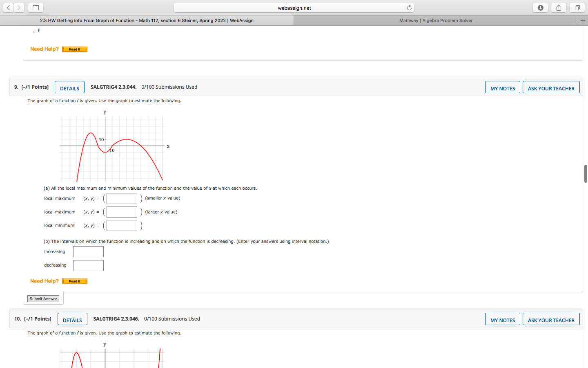Submit Answer for question 9
Screen dimensions: 588x368
[x=43, y=298]
